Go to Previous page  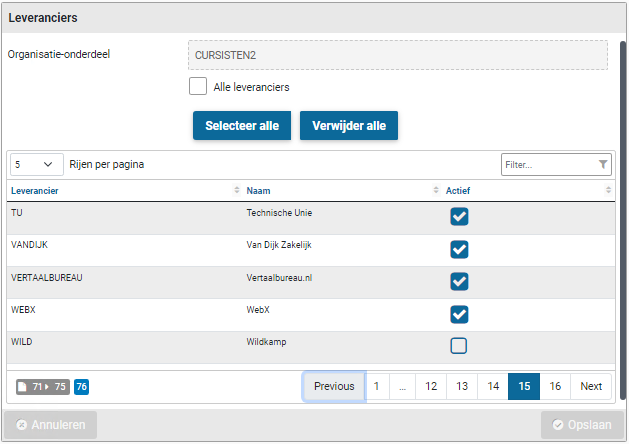(334, 386)
